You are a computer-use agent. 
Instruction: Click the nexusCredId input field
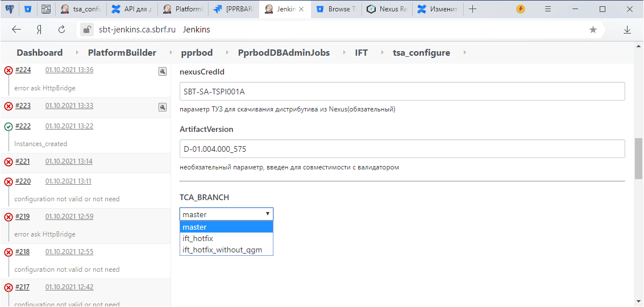pyautogui.click(x=402, y=92)
